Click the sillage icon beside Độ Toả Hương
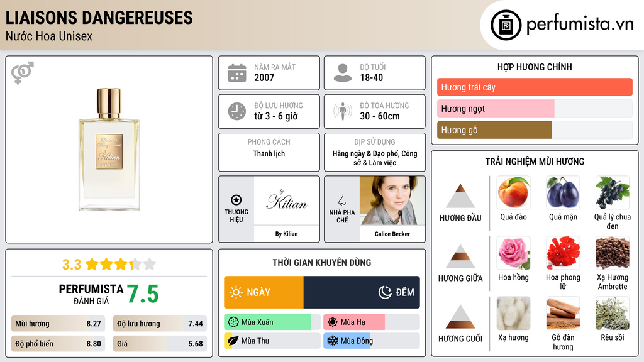Image resolution: width=644 pixels, height=362 pixels. 342,111
